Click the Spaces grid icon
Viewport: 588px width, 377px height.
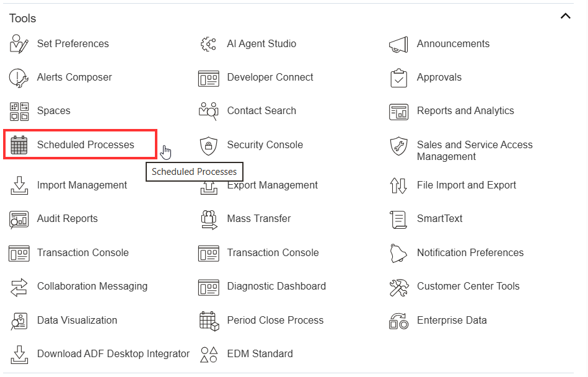click(x=19, y=111)
